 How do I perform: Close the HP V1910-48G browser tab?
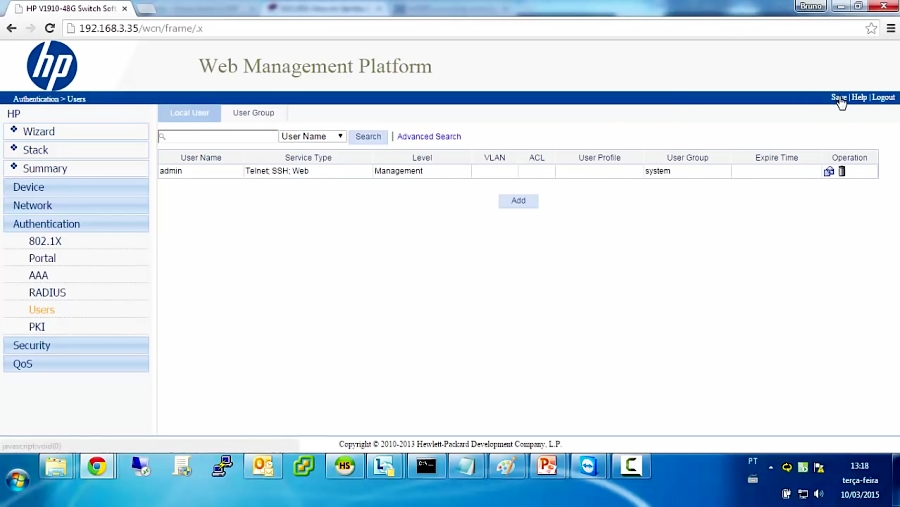[x=125, y=9]
